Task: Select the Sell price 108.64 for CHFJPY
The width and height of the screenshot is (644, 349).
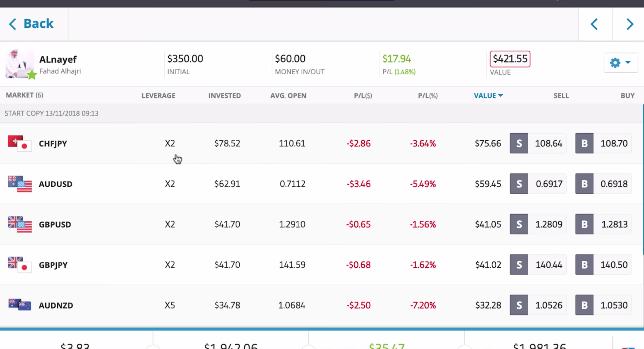Action: click(x=548, y=143)
